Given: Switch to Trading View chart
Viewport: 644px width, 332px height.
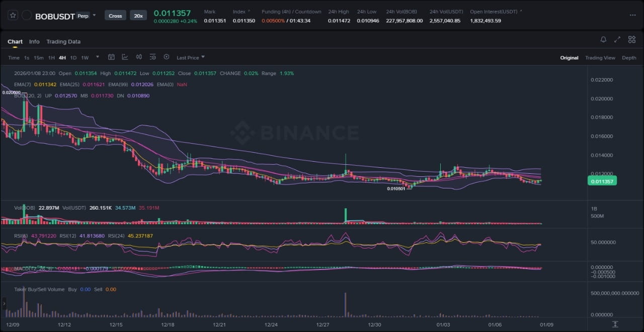Looking at the screenshot, I should (600, 58).
